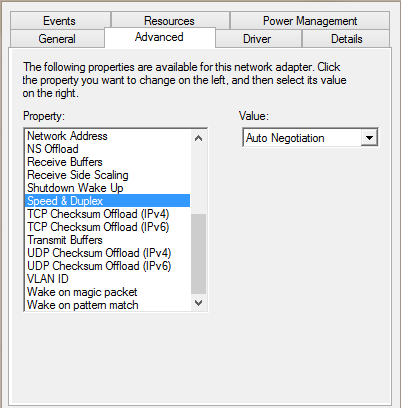Switch to the Events tab
Image resolution: width=401 pixels, height=408 pixels.
tap(60, 21)
